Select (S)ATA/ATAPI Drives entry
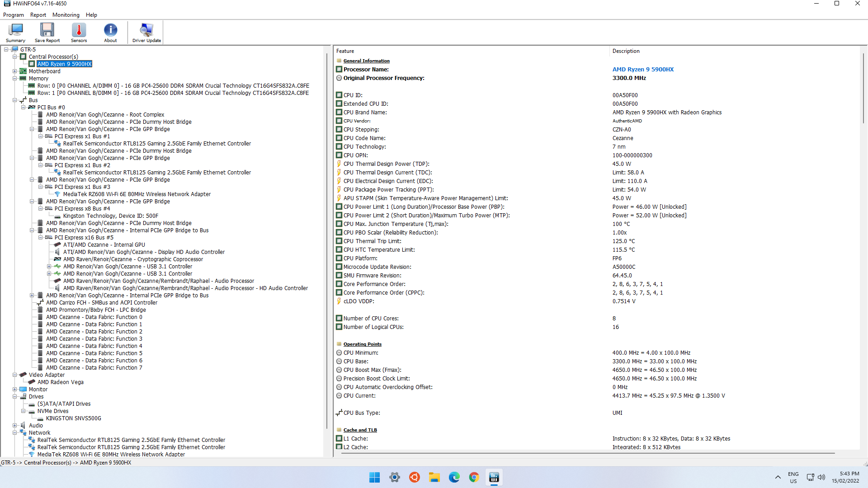Screen dimensions: 868x488 pyautogui.click(x=64, y=404)
